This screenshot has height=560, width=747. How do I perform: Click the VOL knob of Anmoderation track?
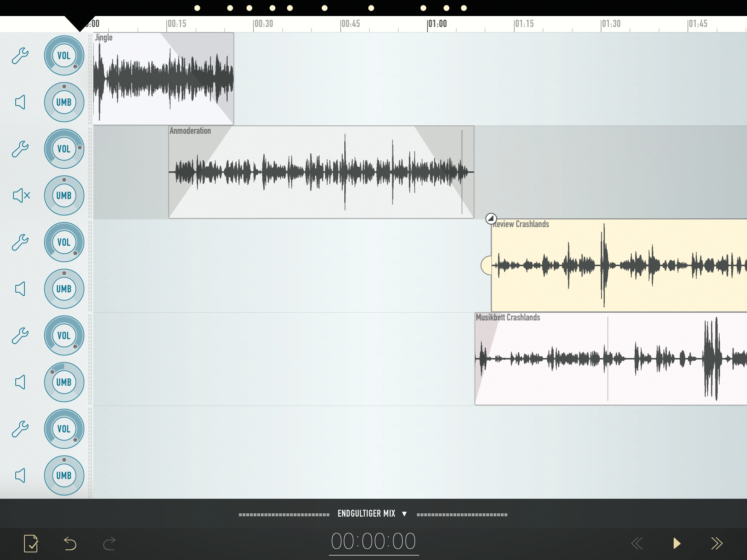coord(64,149)
